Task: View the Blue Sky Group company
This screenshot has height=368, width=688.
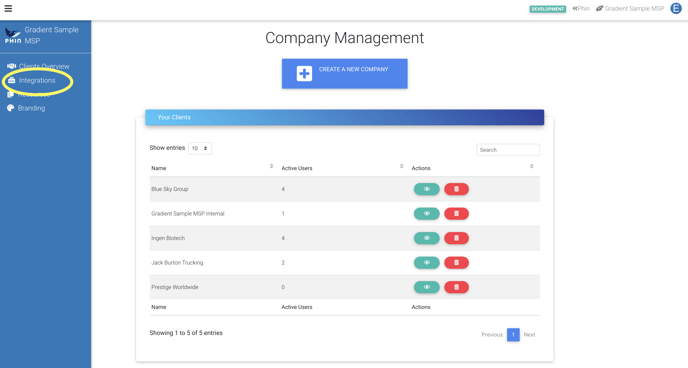Action: [426, 189]
